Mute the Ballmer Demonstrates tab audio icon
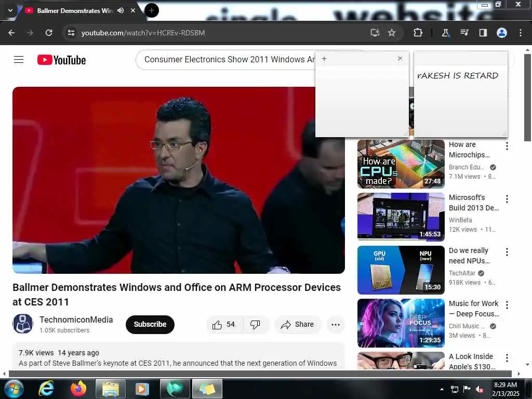 [x=121, y=10]
